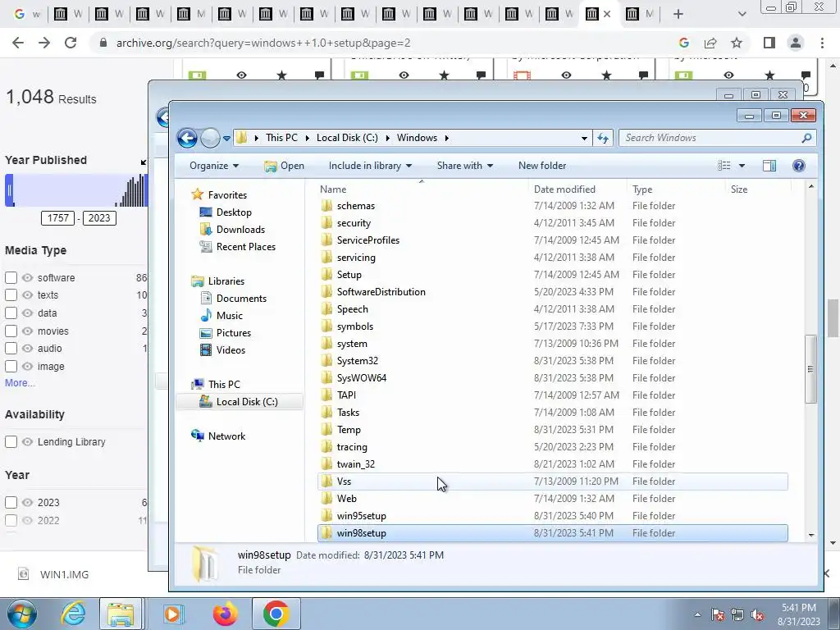Open Chrome three-dot menu
Image resolution: width=840 pixels, height=630 pixels.
coord(822,43)
